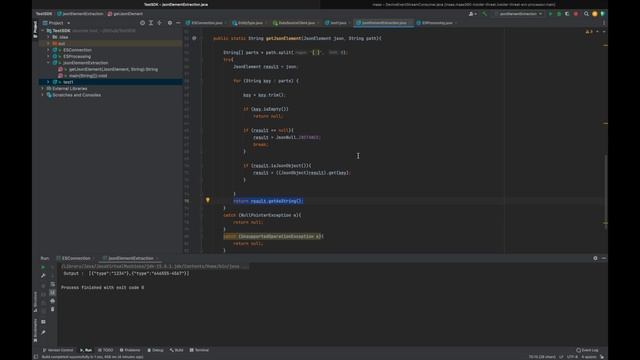Click the gutter marker beside getJsonElement declaration
Image resolution: width=640 pixels, height=360 pixels.
(194, 38)
